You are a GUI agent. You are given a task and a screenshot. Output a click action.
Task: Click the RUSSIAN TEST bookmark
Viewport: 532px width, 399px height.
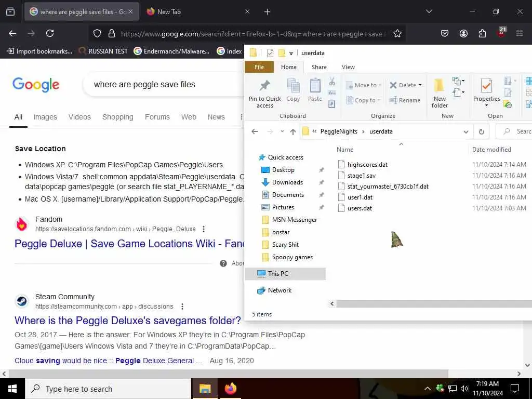click(x=103, y=51)
